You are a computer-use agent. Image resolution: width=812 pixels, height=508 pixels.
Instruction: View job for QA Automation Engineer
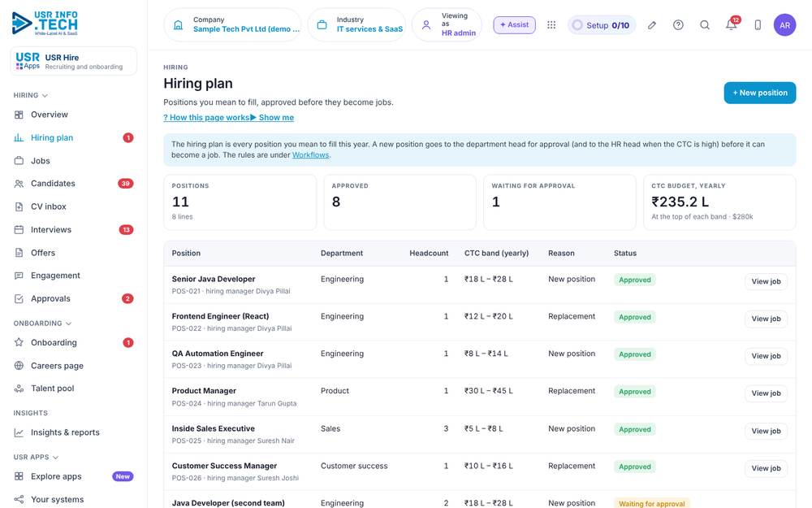click(x=766, y=356)
